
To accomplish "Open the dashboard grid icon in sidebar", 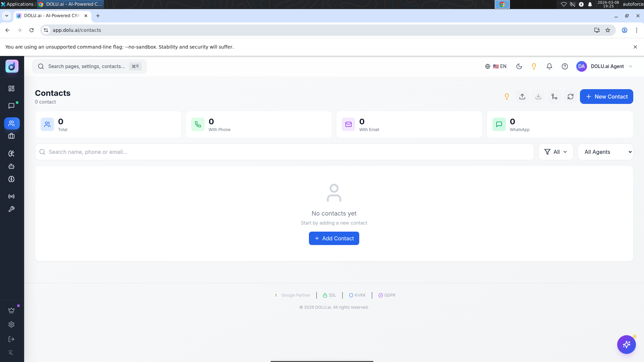I will coord(11,88).
